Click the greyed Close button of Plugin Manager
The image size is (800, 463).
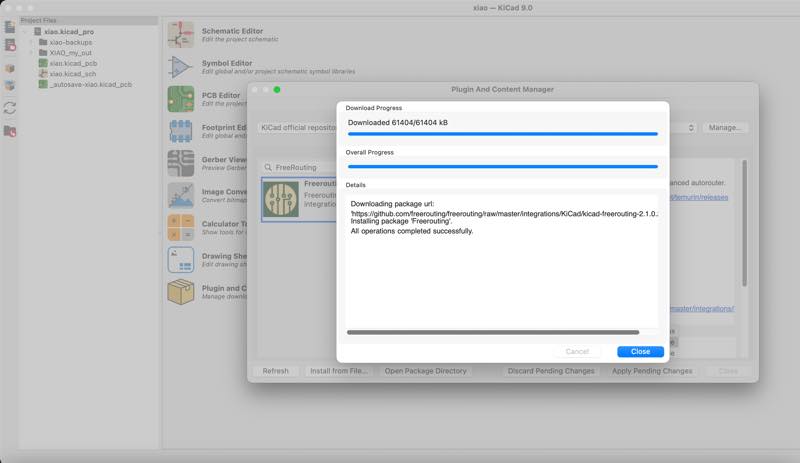tap(728, 371)
